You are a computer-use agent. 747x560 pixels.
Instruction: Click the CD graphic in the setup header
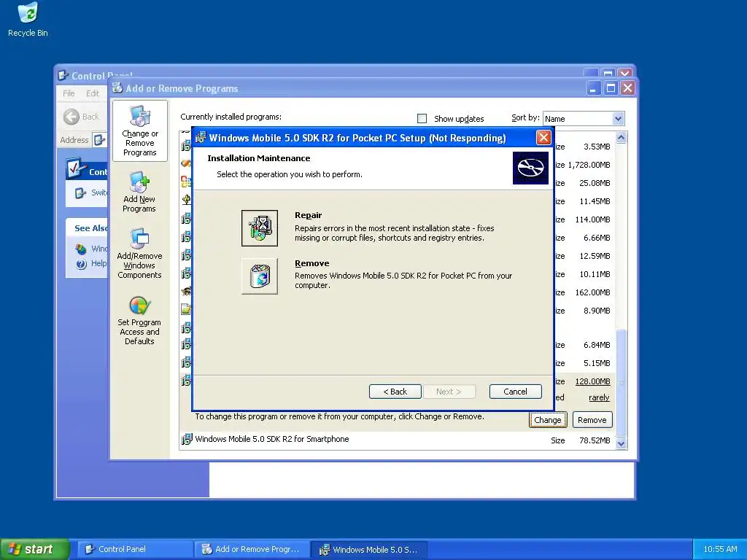(x=530, y=168)
